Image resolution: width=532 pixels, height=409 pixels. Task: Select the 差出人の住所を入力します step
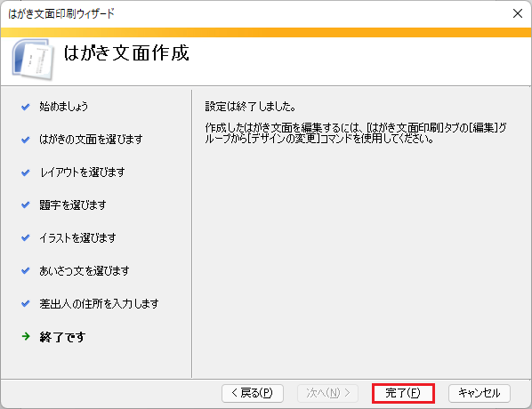(x=99, y=304)
